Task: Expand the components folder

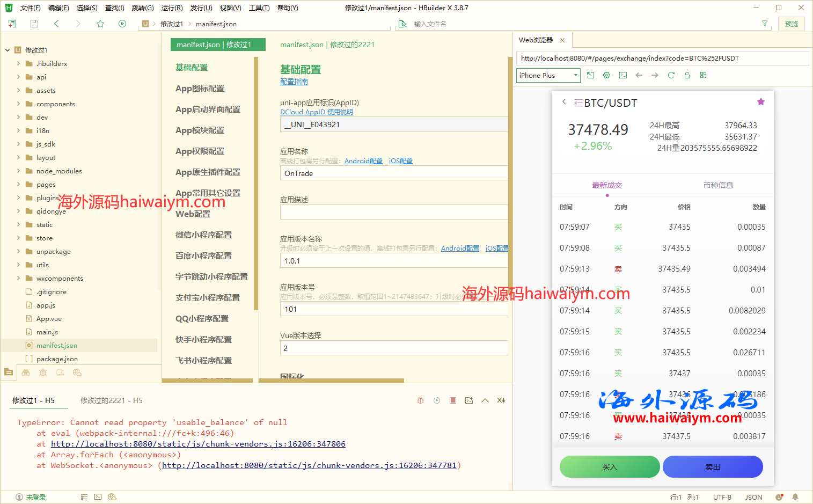Action: pos(18,104)
